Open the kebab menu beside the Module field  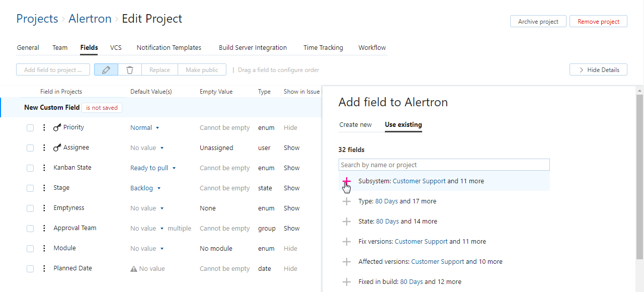(x=44, y=248)
